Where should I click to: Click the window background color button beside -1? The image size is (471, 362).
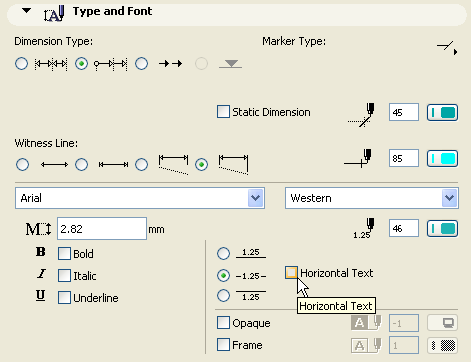coord(443,323)
